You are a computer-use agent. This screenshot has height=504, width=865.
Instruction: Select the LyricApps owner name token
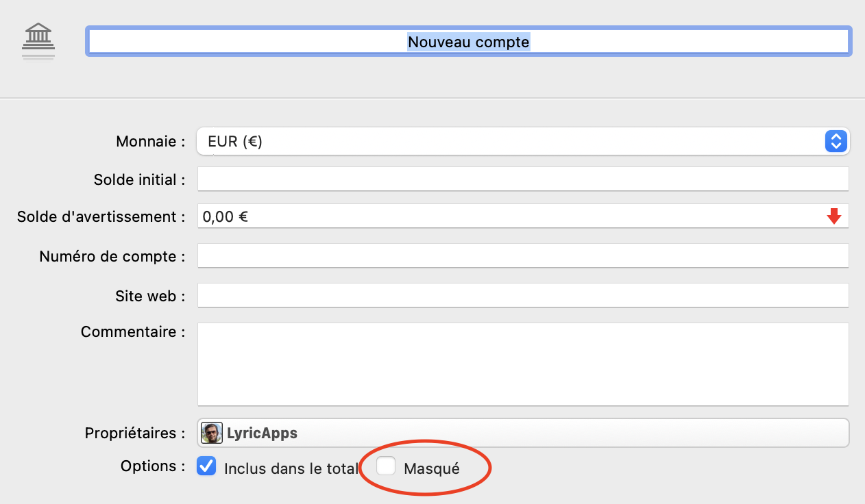263,433
